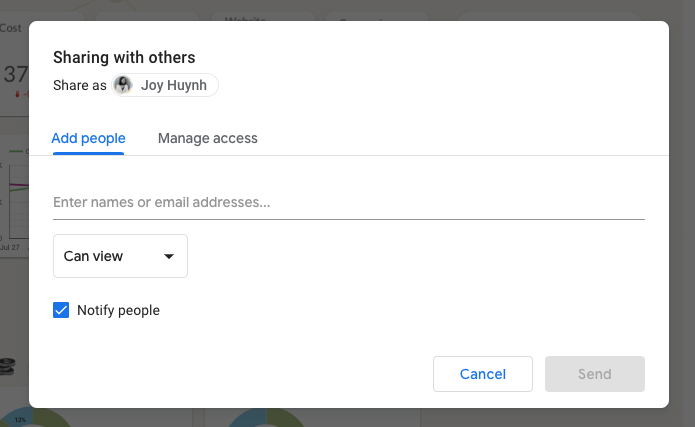695x427 pixels.
Task: Open the Manage access tab
Action: (207, 138)
